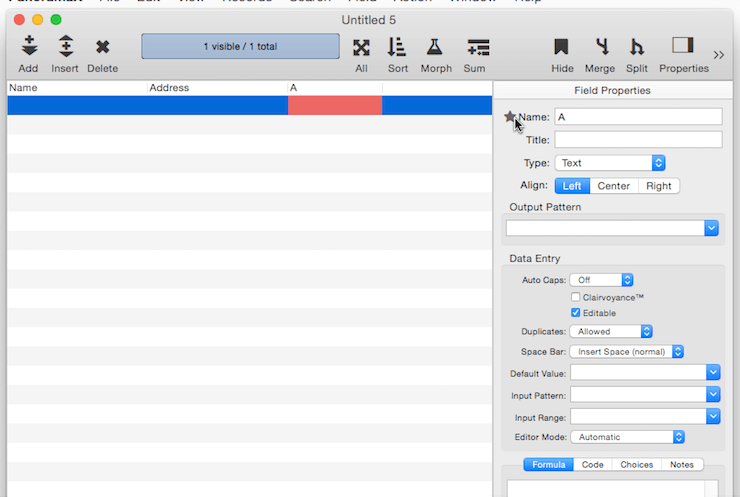Click the Input Pattern text field
Screen dimensions: 740x497
638,394
